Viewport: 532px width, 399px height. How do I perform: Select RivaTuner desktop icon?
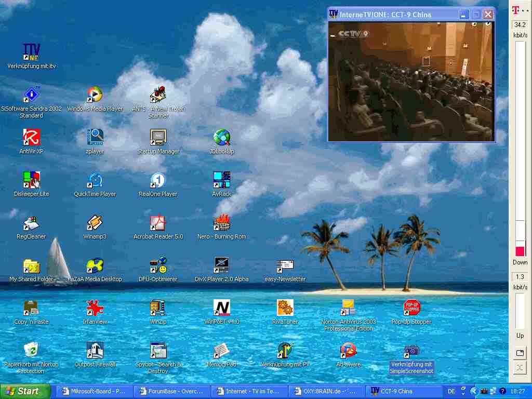(285, 308)
